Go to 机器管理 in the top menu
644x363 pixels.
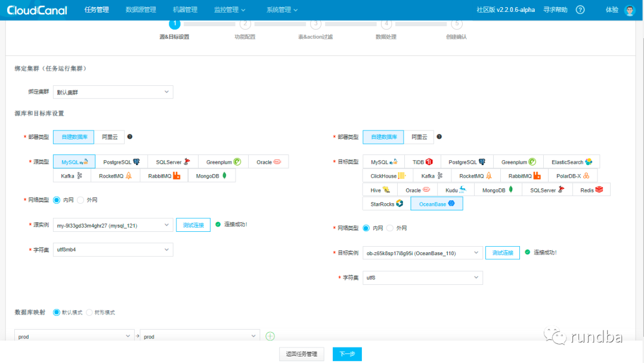(x=185, y=10)
